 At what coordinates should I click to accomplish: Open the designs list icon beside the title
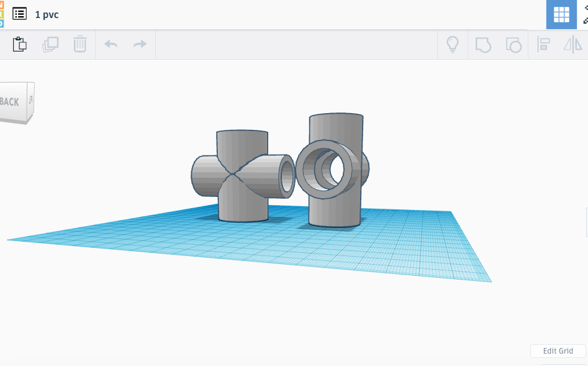pyautogui.click(x=20, y=14)
